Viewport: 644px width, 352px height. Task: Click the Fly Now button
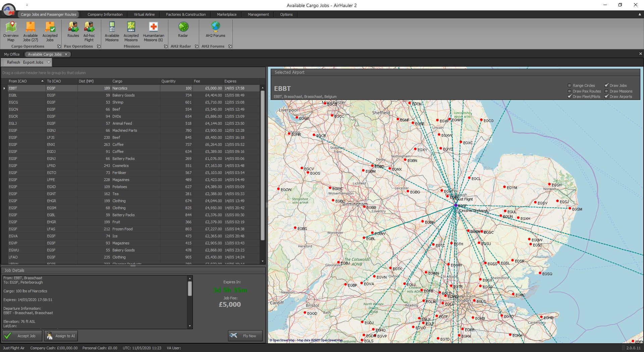(245, 336)
